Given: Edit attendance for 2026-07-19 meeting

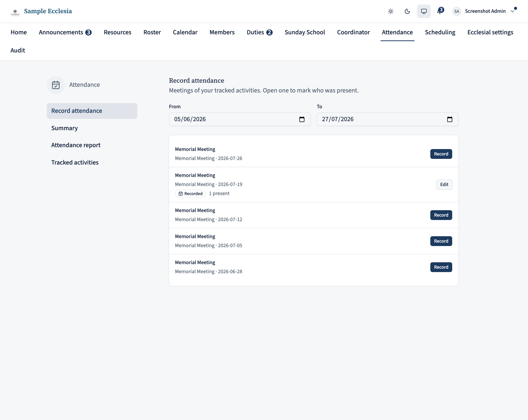Looking at the screenshot, I should pos(444,185).
